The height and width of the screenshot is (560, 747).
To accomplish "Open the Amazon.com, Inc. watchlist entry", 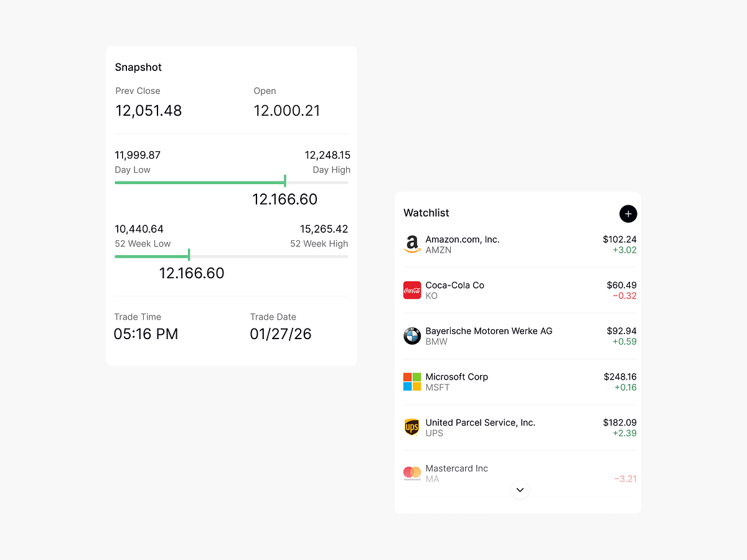I will pyautogui.click(x=520, y=245).
